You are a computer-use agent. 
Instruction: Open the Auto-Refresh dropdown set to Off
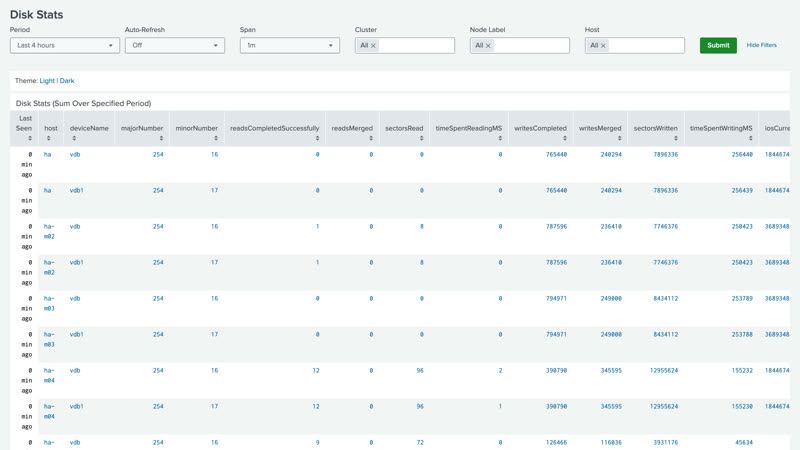point(174,45)
